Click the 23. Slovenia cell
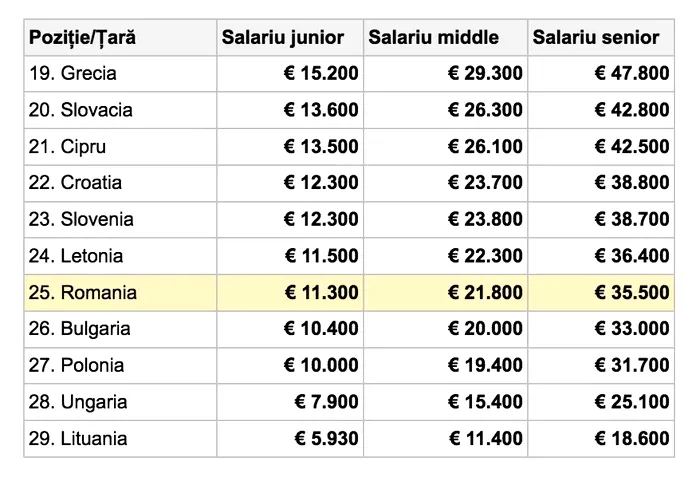The image size is (700, 493). [81, 219]
